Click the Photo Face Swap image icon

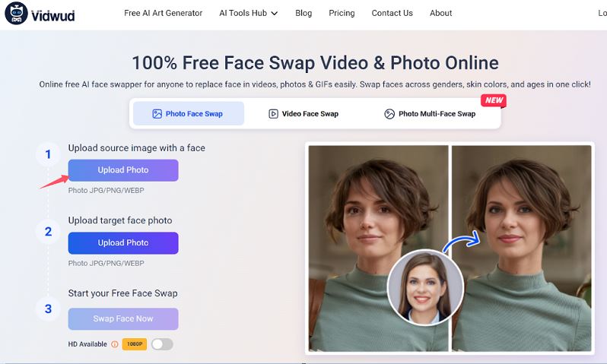click(x=157, y=114)
